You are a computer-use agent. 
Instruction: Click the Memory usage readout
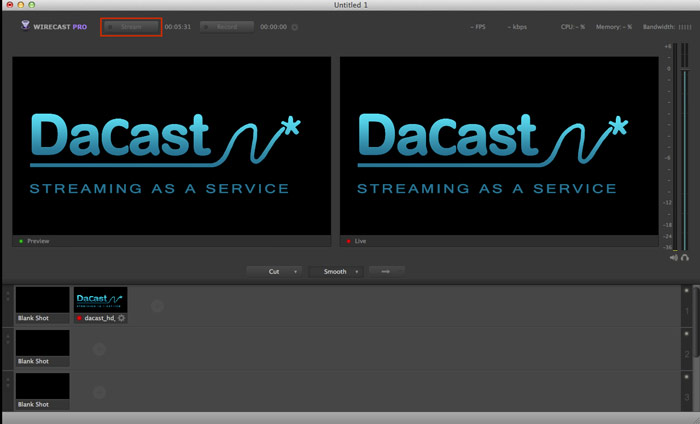pos(614,27)
